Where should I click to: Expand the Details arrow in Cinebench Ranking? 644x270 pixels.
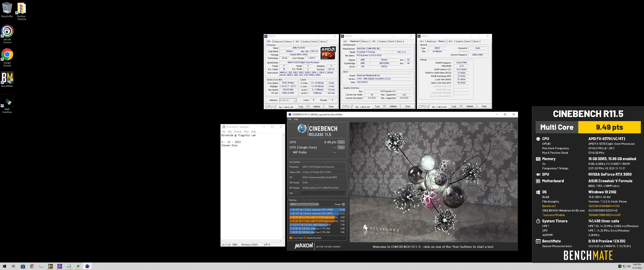(x=344, y=204)
